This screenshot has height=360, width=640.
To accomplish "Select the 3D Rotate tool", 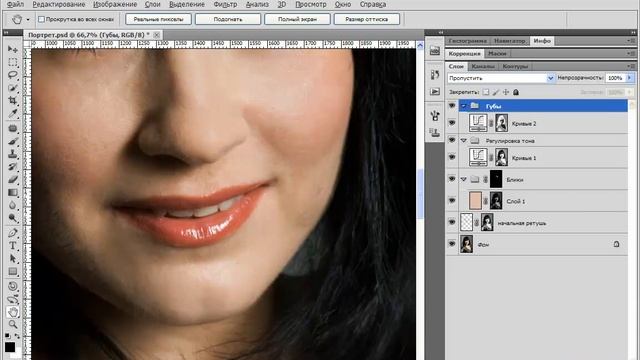I will [13, 286].
